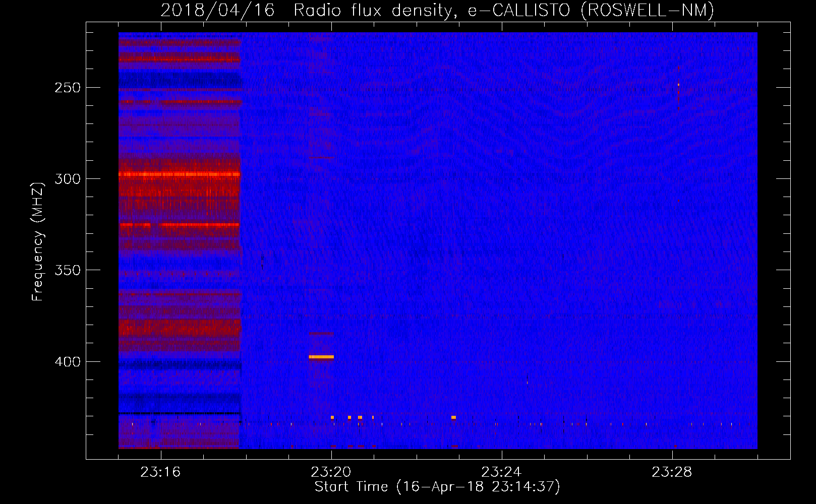Click the 23:24 time tick label
816x504 pixels.
(x=501, y=472)
